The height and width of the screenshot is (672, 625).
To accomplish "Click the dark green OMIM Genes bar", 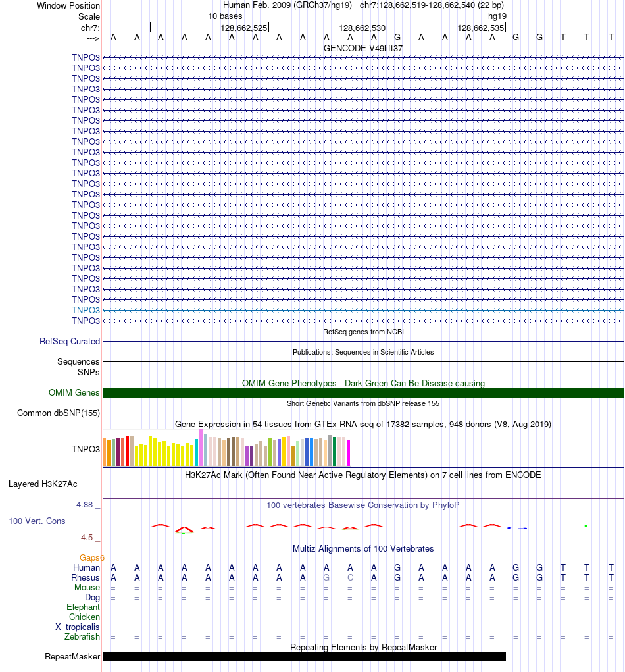I will (x=363, y=392).
